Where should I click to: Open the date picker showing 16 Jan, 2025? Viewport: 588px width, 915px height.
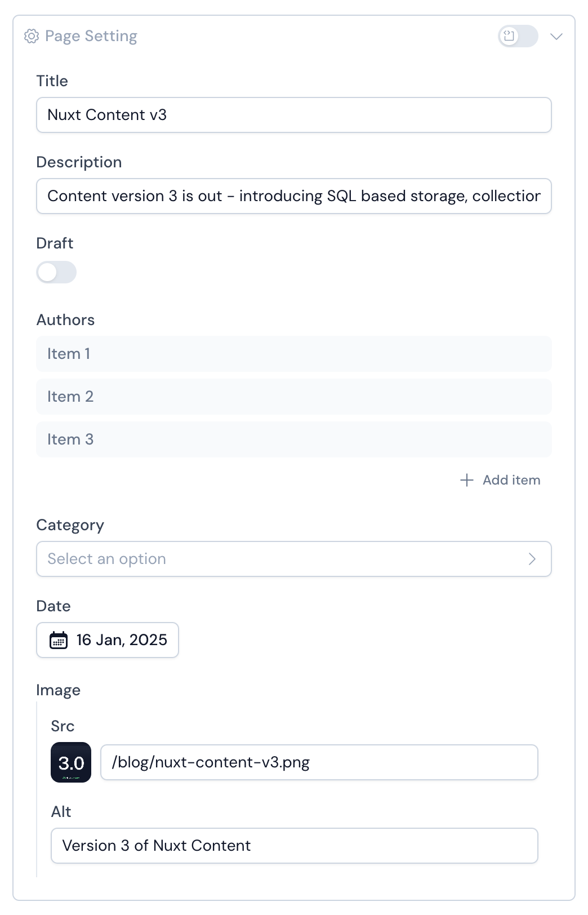[x=107, y=640]
